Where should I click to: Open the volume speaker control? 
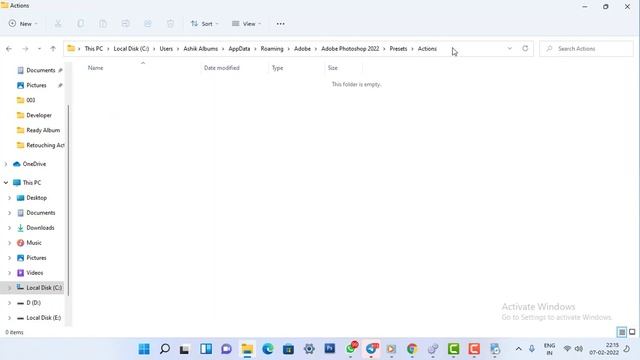[x=579, y=349]
